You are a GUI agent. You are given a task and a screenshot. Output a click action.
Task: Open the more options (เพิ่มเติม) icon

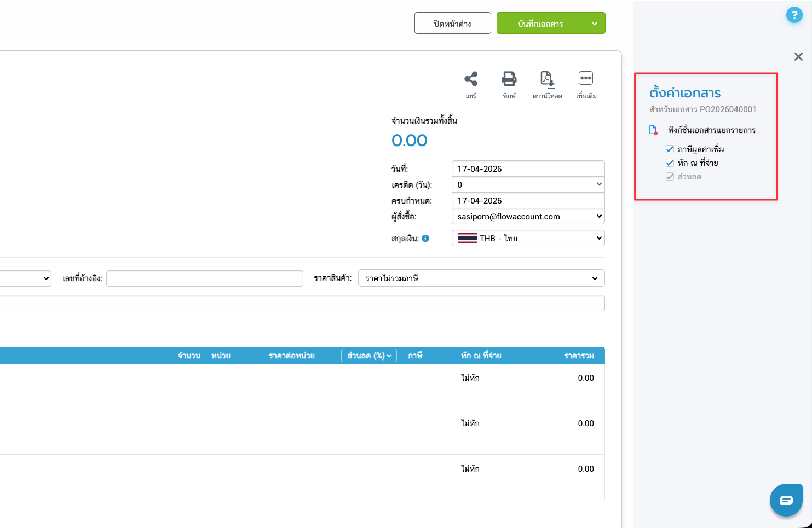coord(586,79)
